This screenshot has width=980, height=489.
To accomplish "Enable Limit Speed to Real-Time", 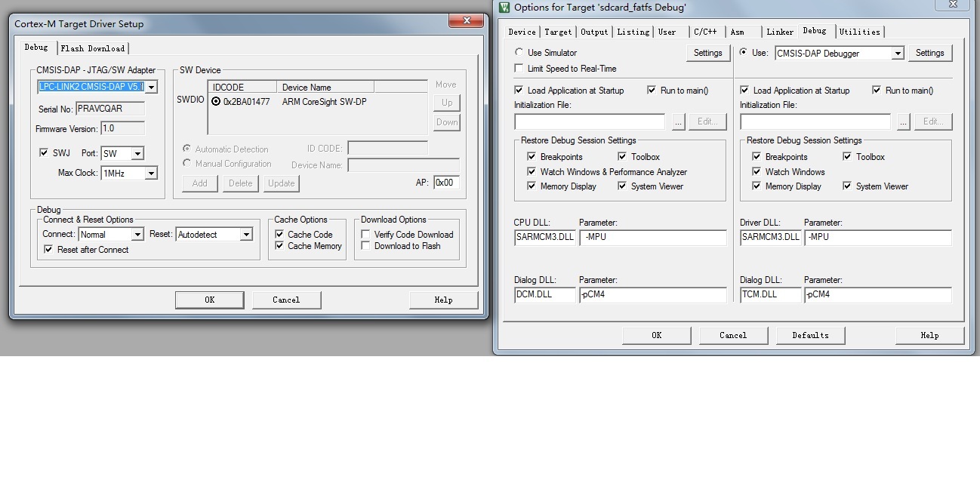I will [x=519, y=69].
